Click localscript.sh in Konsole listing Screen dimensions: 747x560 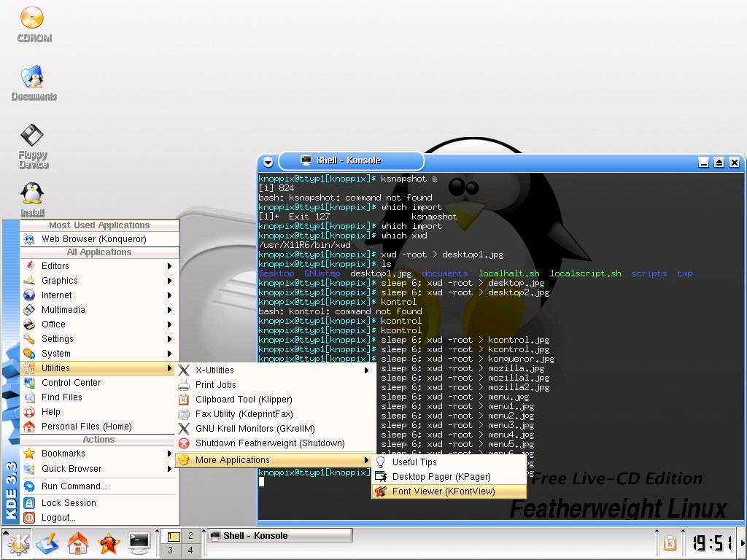coord(586,273)
